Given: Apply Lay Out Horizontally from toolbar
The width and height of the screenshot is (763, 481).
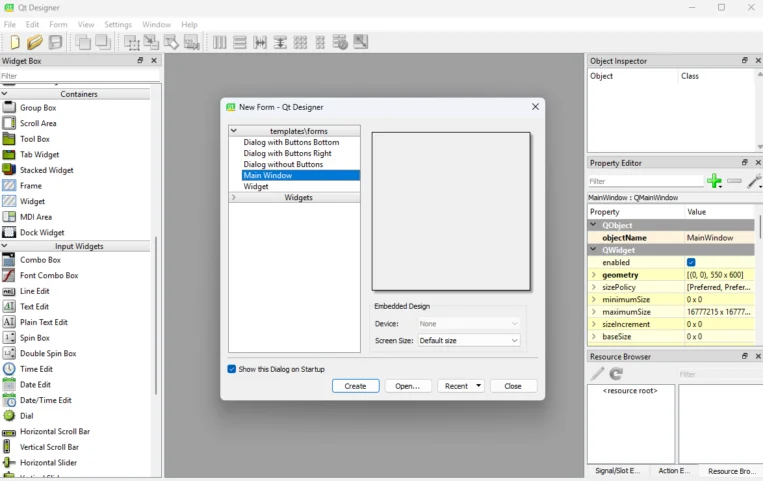Looking at the screenshot, I should coord(219,42).
